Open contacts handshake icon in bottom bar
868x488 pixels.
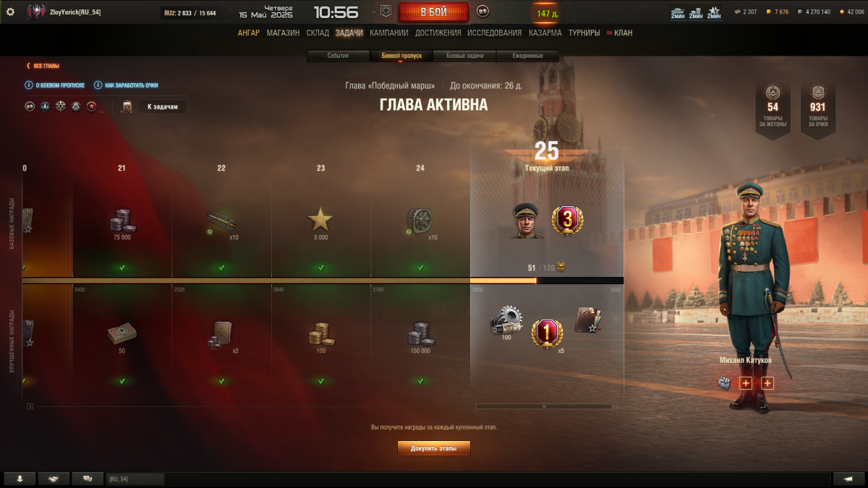(54, 479)
